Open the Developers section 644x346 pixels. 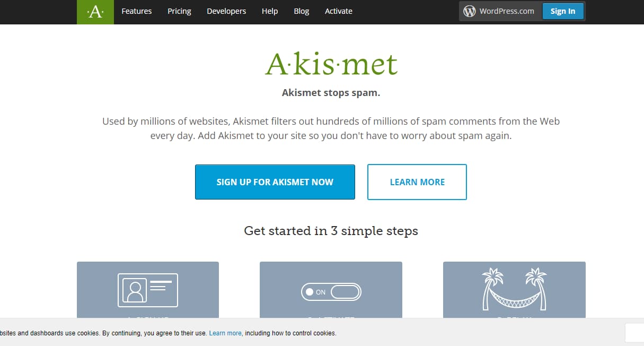pos(226,11)
